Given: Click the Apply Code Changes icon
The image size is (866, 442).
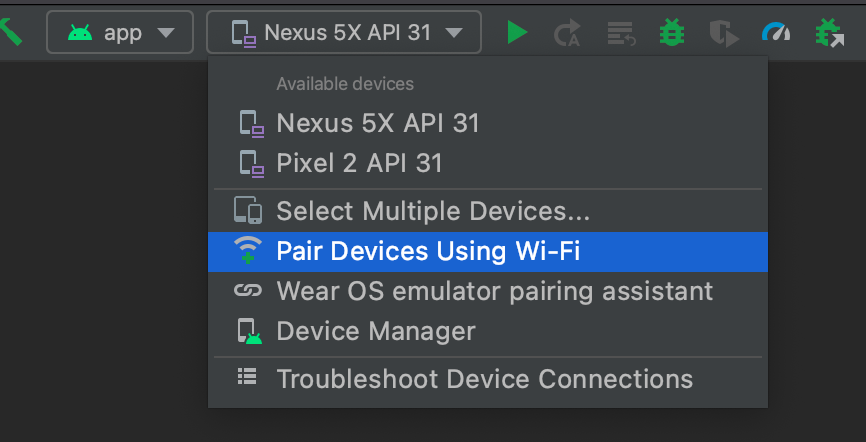Looking at the screenshot, I should pos(621,33).
